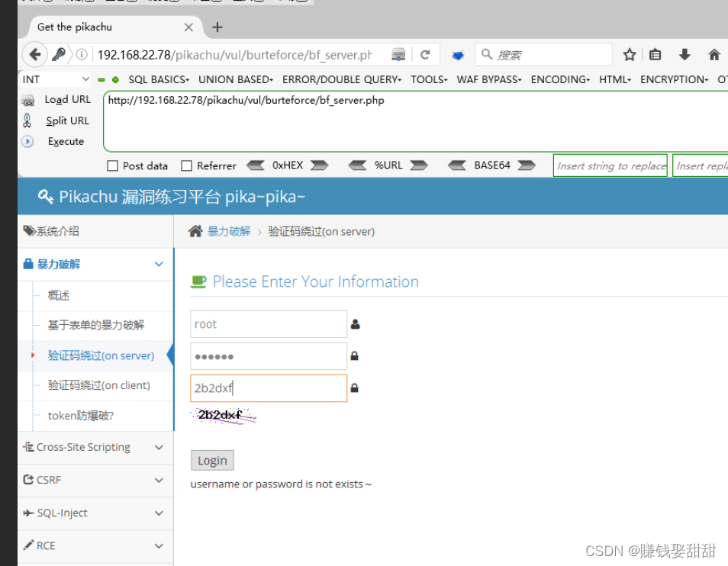Apply BASE64 encode right arrow

(527, 166)
